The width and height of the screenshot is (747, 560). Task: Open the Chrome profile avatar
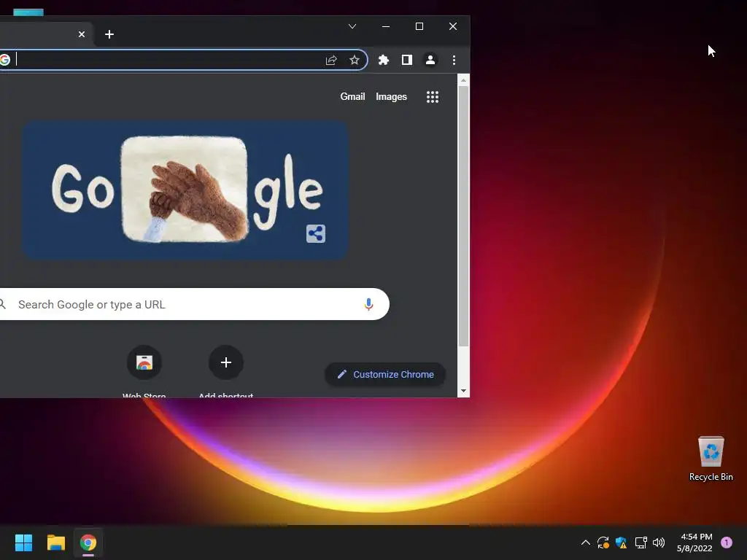coord(430,60)
